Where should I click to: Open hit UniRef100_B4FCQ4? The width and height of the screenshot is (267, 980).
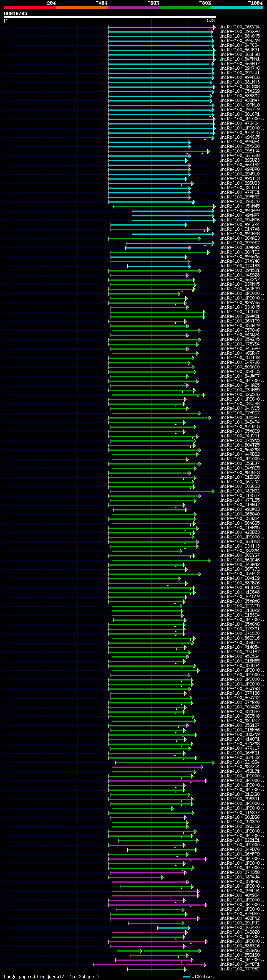point(239,46)
